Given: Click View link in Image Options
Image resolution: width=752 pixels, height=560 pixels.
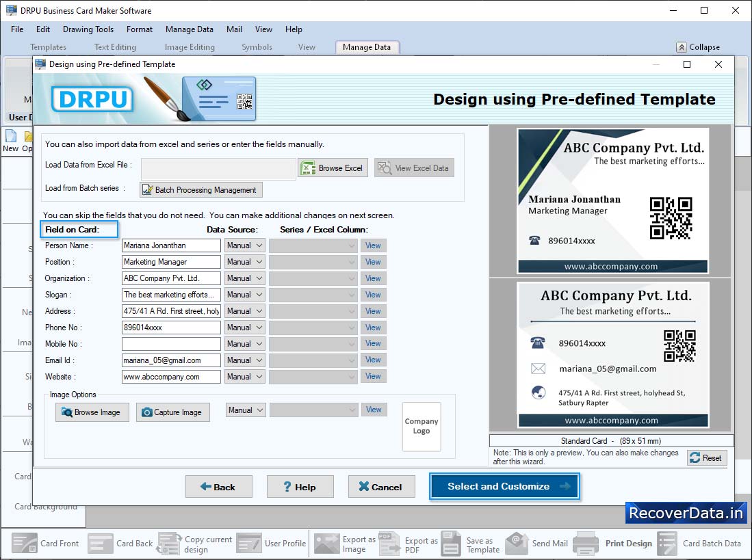Looking at the screenshot, I should click(x=374, y=410).
